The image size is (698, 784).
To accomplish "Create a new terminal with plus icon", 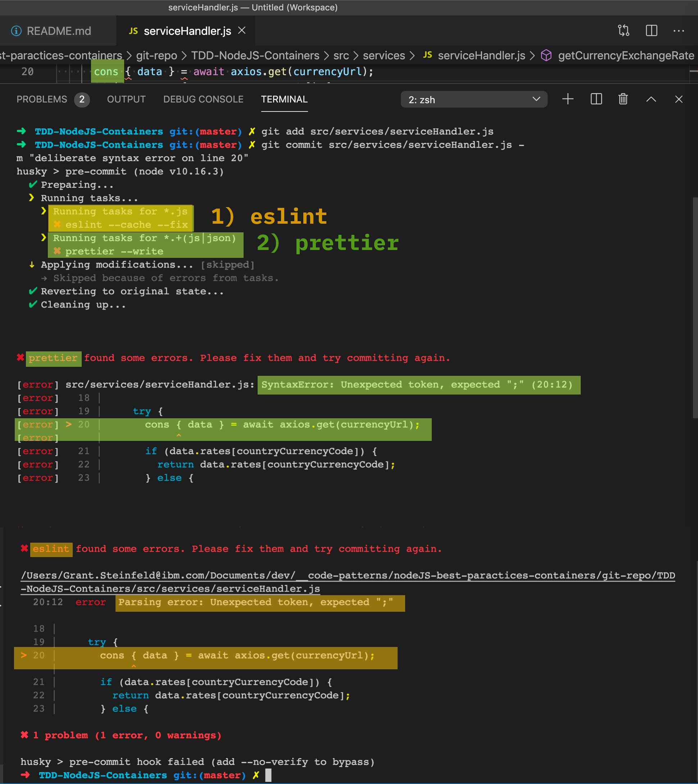I will [567, 99].
